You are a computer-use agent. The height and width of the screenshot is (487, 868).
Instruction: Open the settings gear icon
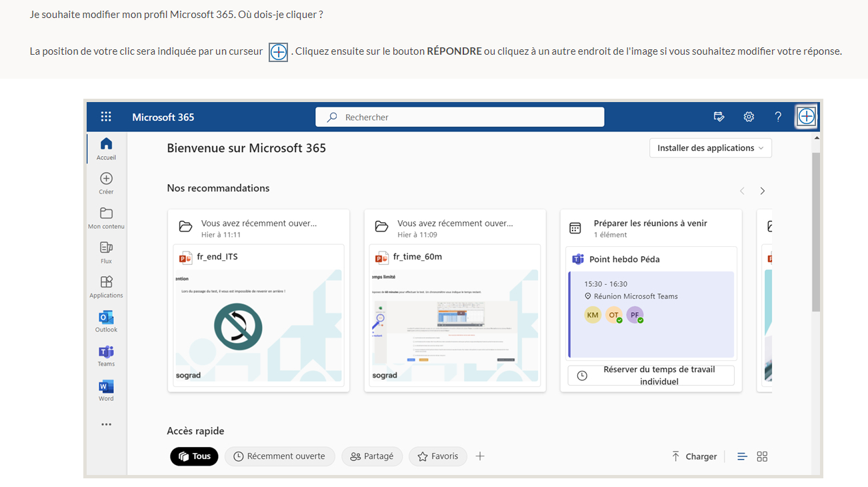pos(749,117)
